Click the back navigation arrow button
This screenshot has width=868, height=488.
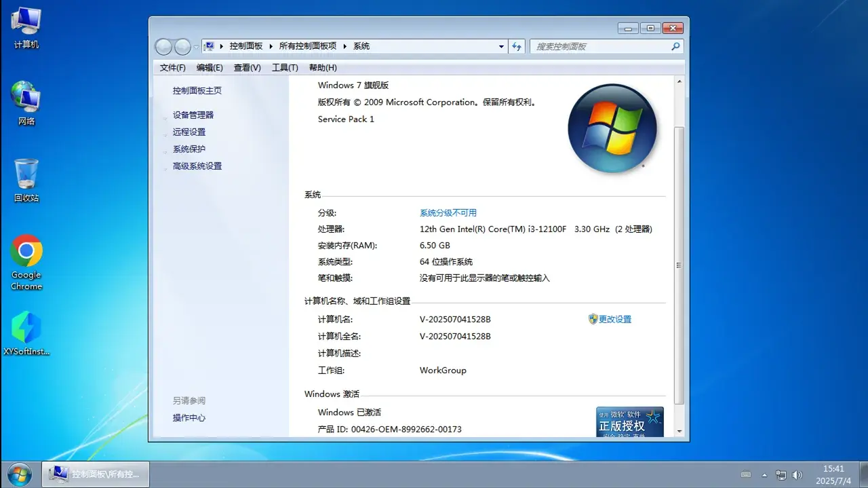[x=163, y=46]
